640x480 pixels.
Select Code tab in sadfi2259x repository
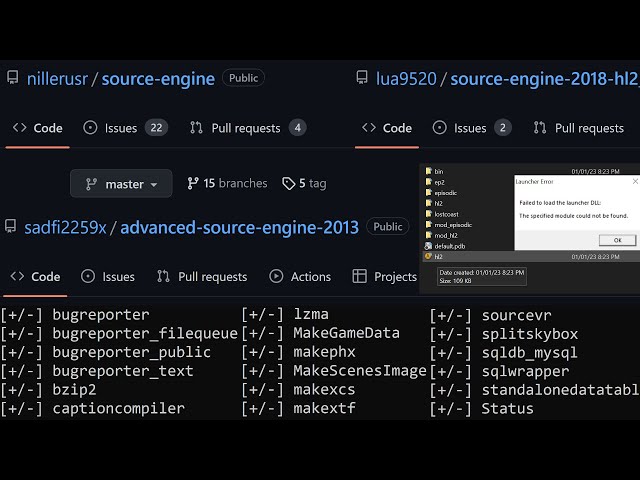pos(35,277)
